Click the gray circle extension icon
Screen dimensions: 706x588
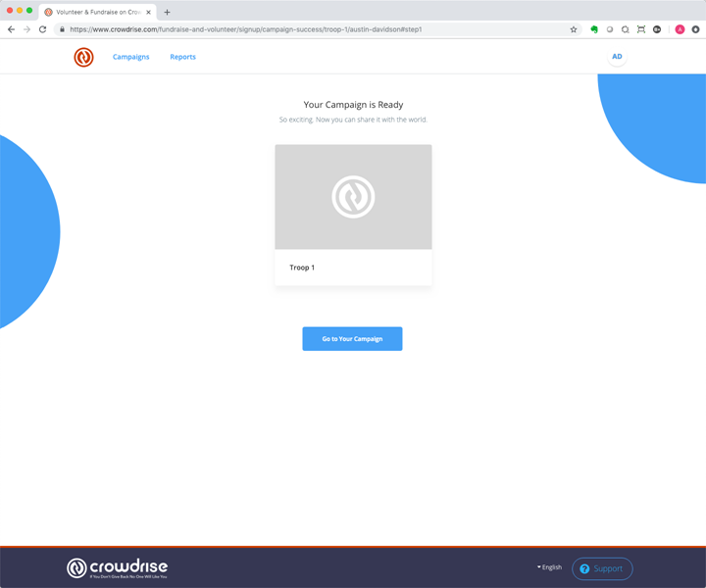610,29
